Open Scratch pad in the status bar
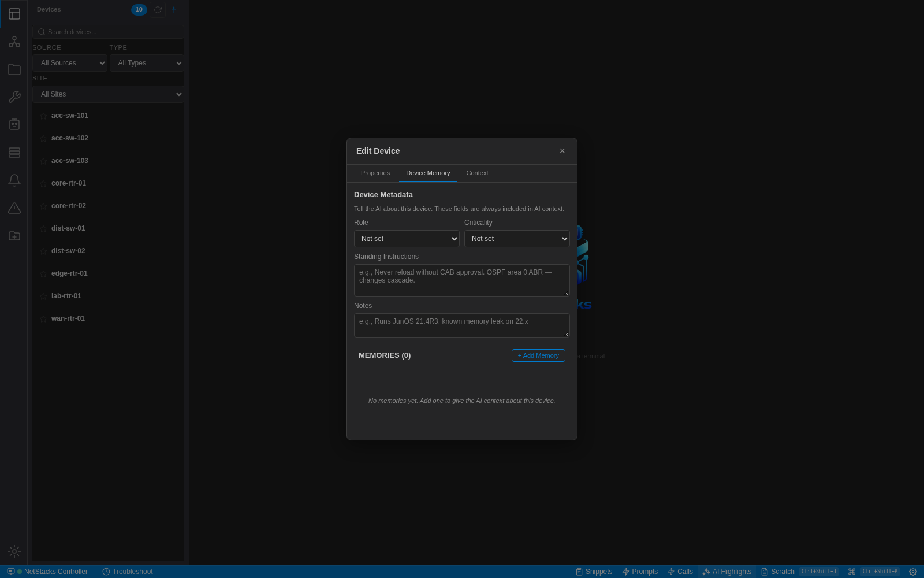The image size is (924, 578). 800,572
